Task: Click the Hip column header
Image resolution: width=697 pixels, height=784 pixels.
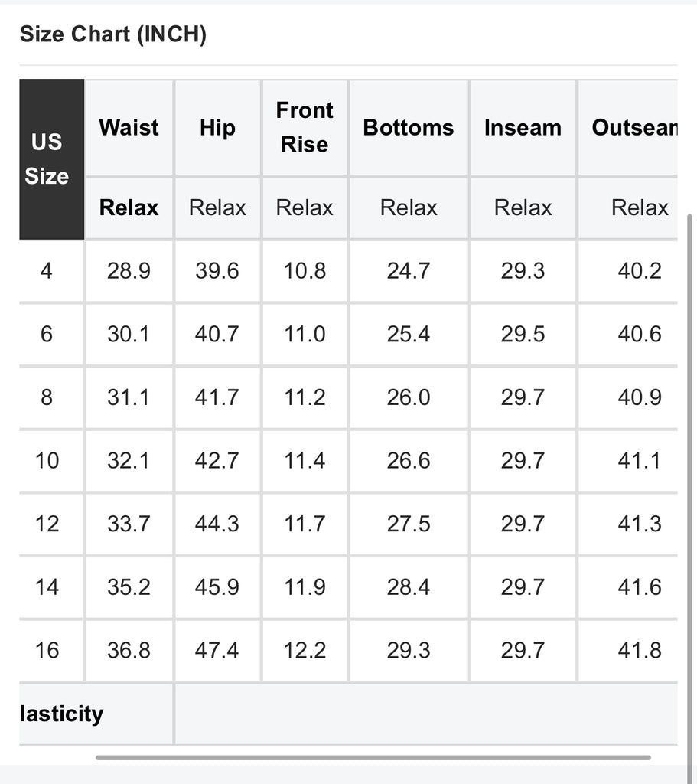Action: click(217, 127)
